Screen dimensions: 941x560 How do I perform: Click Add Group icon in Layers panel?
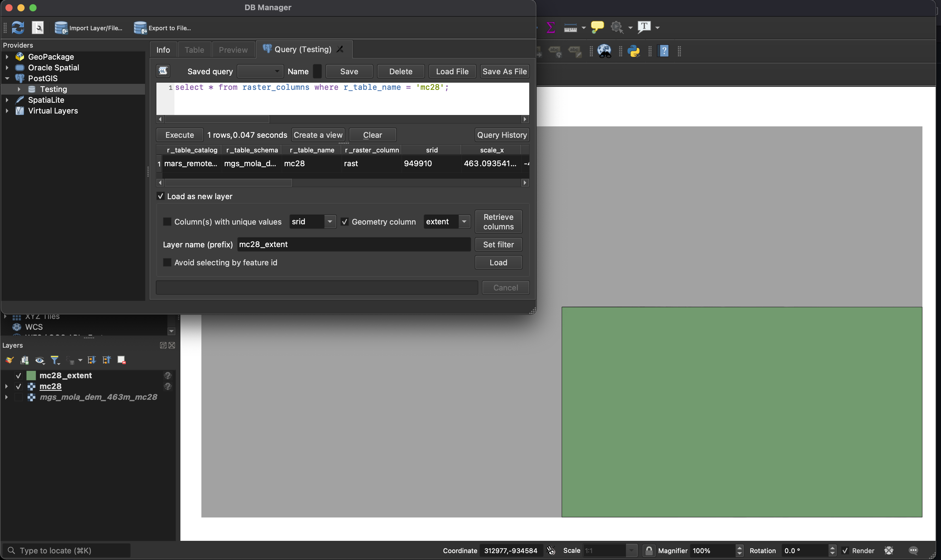(25, 360)
